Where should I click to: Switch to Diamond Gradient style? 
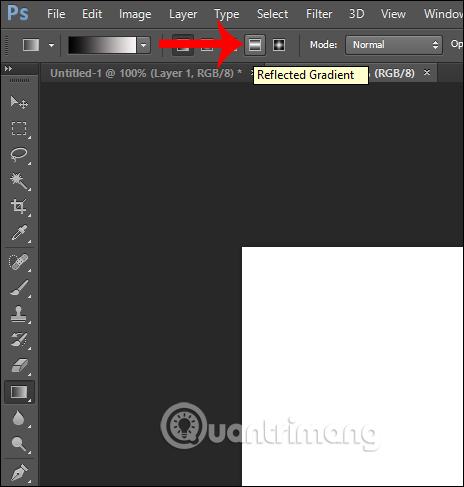click(x=279, y=45)
